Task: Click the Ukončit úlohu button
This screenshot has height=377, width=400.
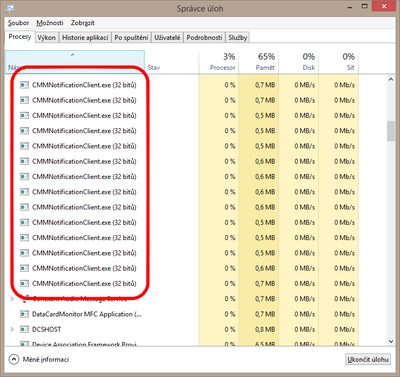Action: (x=368, y=359)
